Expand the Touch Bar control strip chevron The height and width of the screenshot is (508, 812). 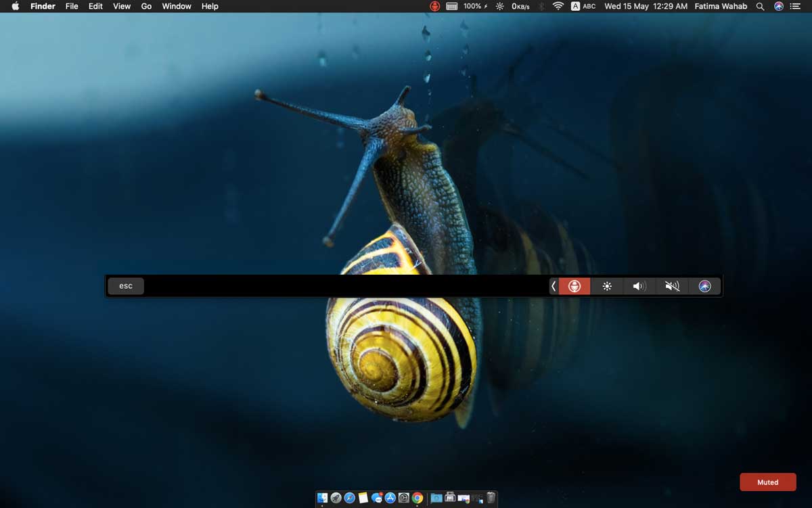(x=554, y=286)
